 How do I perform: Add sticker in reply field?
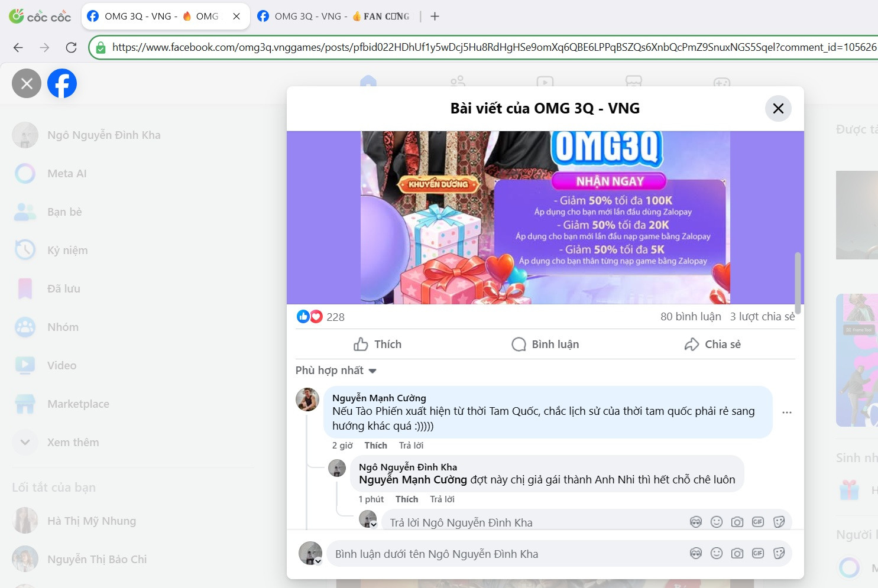tap(779, 522)
